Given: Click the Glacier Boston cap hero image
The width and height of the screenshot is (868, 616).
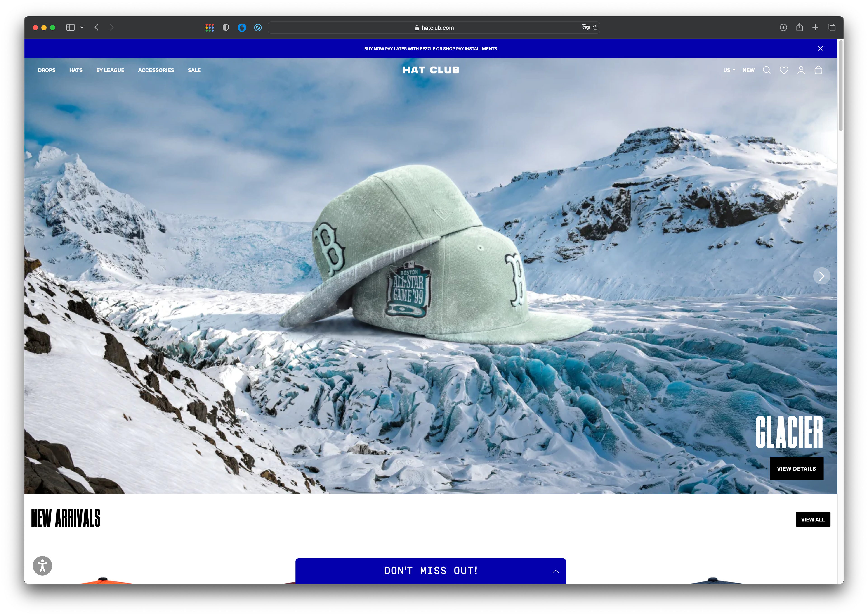Looking at the screenshot, I should [436, 254].
